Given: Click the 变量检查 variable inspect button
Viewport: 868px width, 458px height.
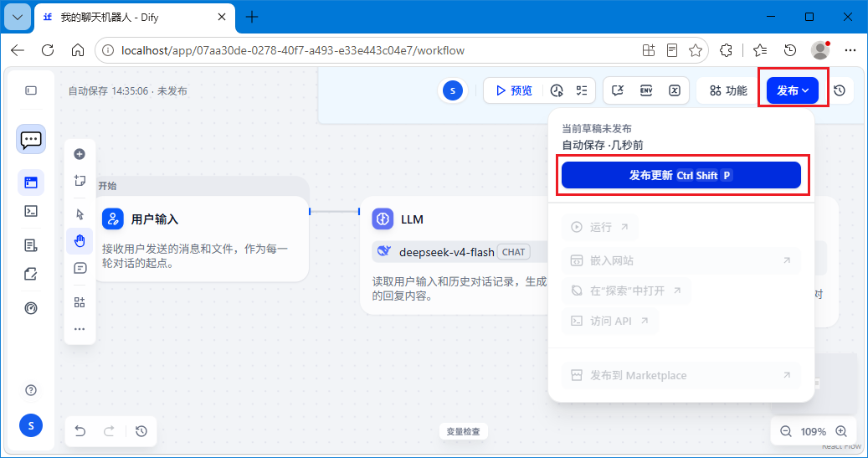Looking at the screenshot, I should coord(464,431).
